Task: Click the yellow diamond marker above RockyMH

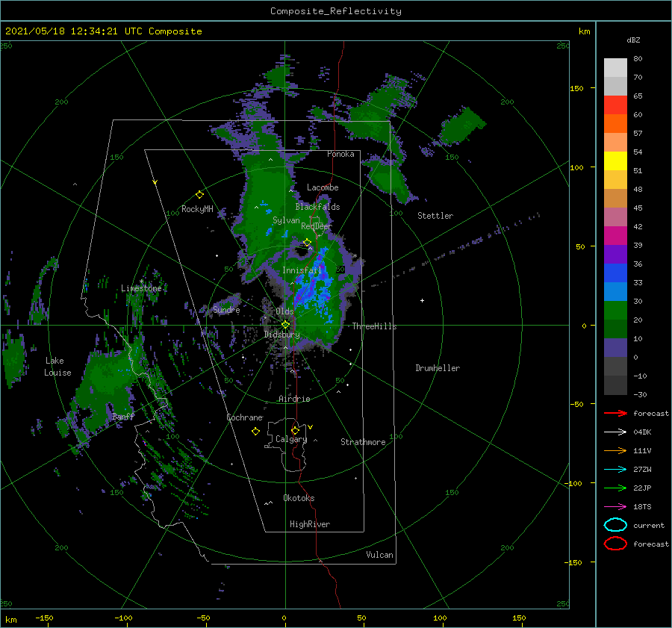Action: (x=199, y=195)
